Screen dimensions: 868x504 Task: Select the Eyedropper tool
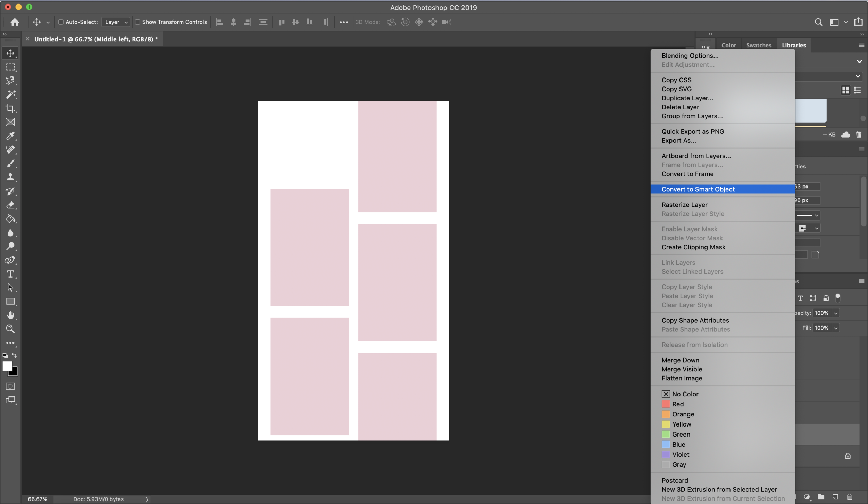point(10,136)
